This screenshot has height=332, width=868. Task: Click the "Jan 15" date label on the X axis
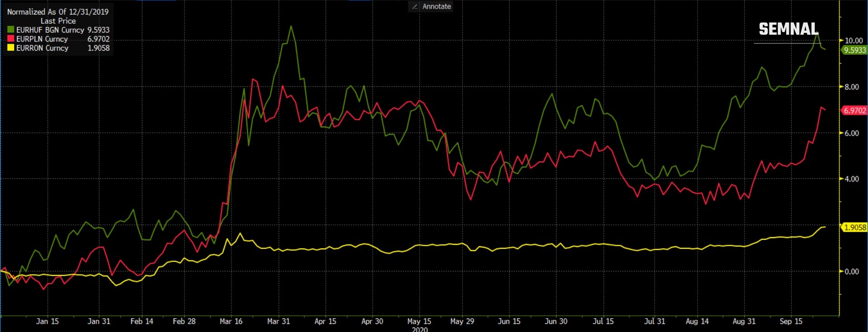pos(47,321)
